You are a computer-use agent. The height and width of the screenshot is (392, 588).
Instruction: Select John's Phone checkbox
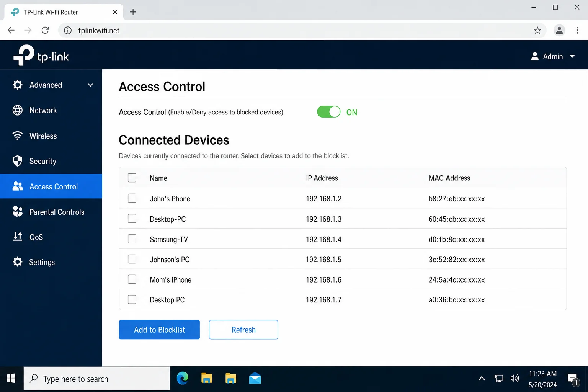(132, 198)
